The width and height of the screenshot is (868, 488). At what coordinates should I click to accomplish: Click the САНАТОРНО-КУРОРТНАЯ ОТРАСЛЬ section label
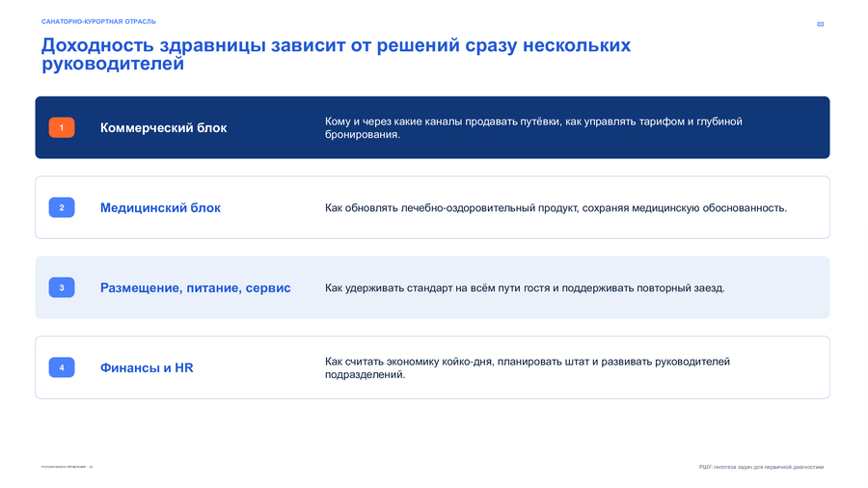[x=98, y=21]
